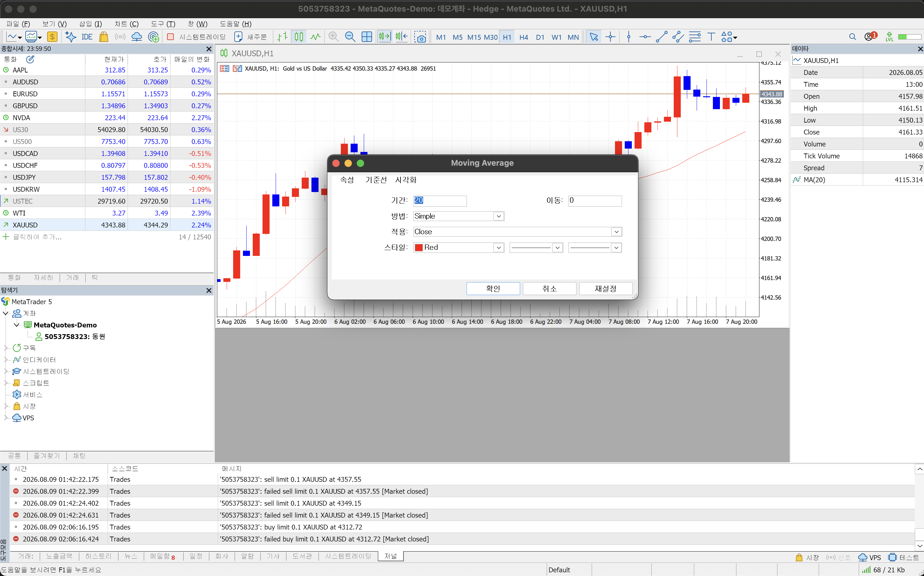Collapse the 계좌 tree node
The image size is (924, 576).
(x=6, y=313)
